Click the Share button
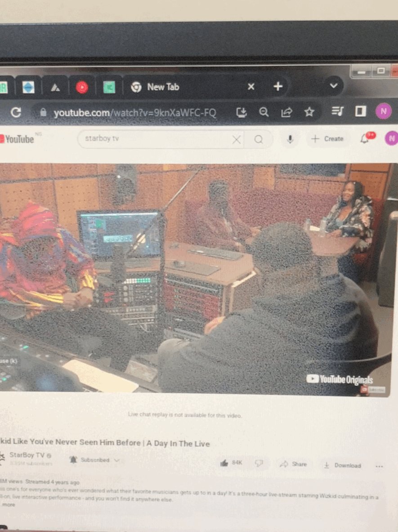Image resolution: width=398 pixels, height=532 pixels. pyautogui.click(x=293, y=464)
